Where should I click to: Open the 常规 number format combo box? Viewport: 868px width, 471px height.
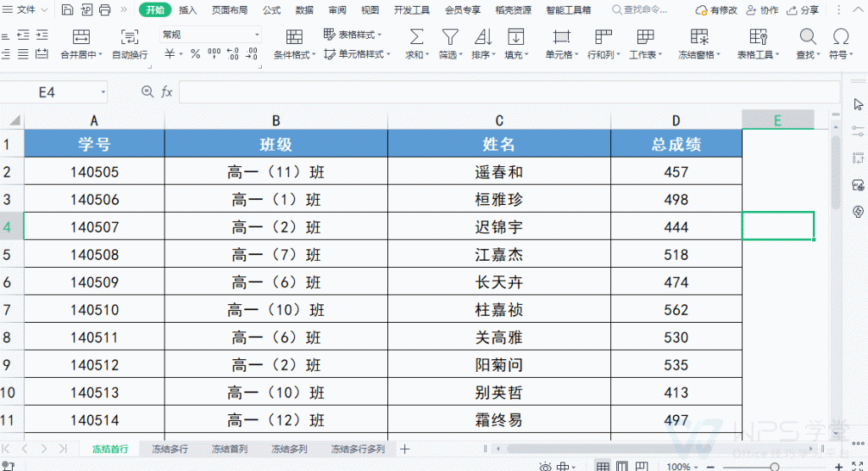210,35
